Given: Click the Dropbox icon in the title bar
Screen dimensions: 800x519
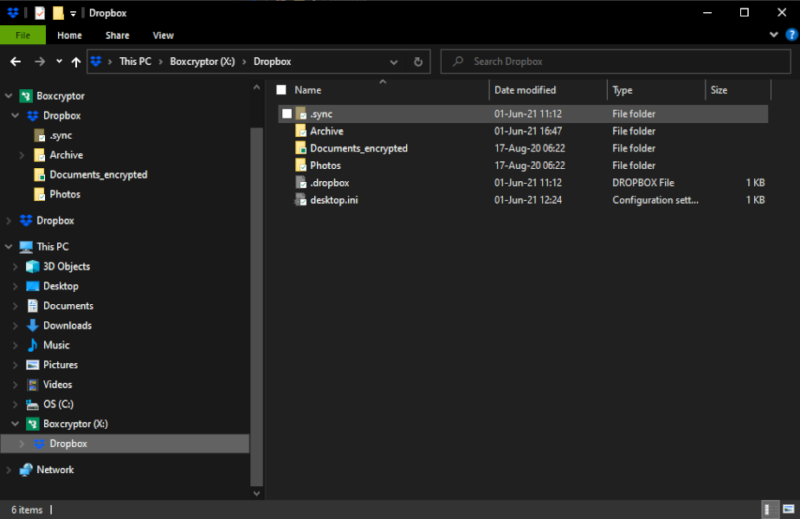Looking at the screenshot, I should pos(13,13).
